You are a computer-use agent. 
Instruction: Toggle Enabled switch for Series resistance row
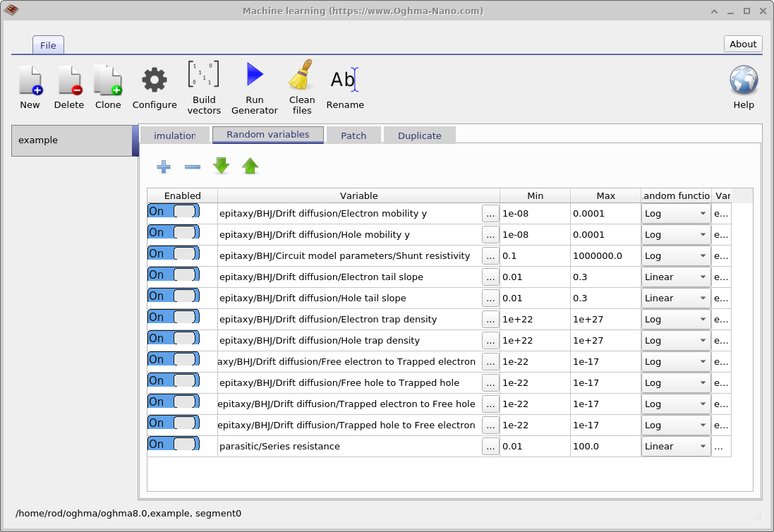pos(174,445)
